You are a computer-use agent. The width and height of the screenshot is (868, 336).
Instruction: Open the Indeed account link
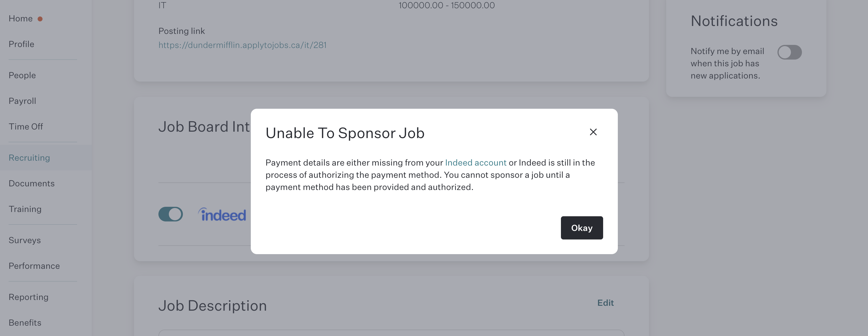click(x=476, y=163)
